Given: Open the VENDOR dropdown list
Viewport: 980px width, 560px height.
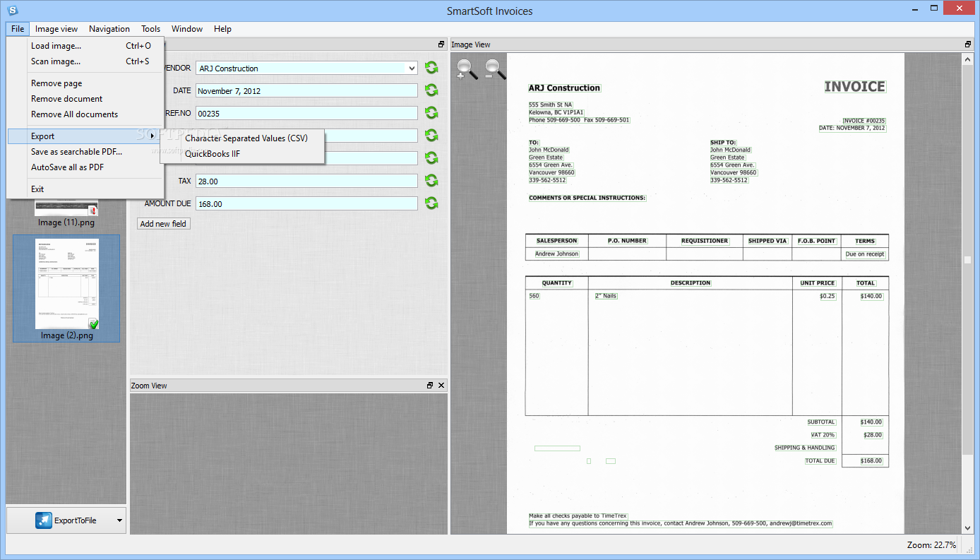Looking at the screenshot, I should [x=412, y=68].
